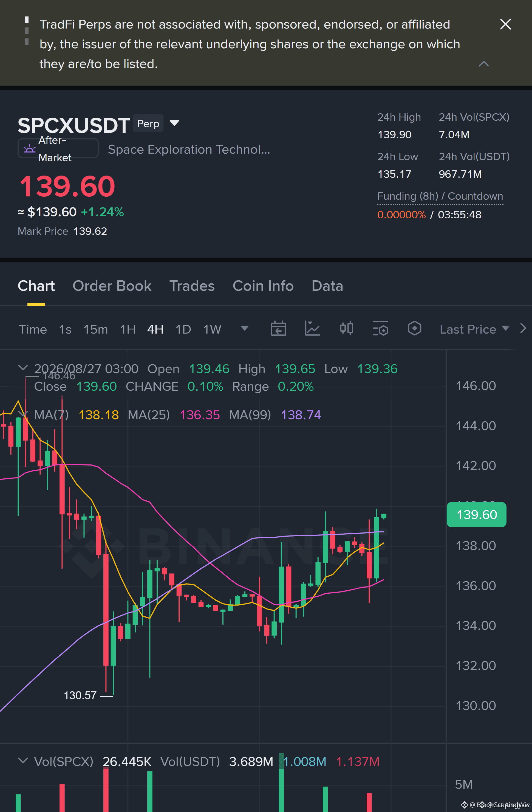Open the chart indicators icon
532x812 pixels.
point(312,329)
